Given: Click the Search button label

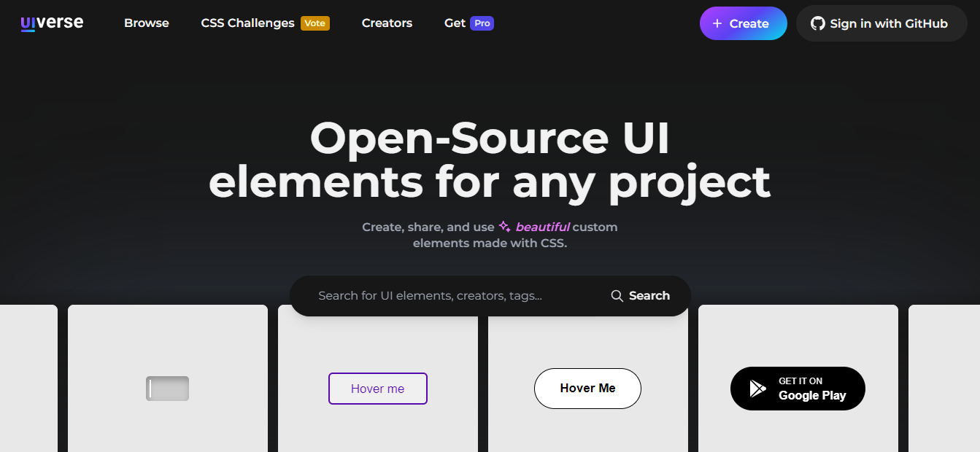Looking at the screenshot, I should (x=649, y=295).
